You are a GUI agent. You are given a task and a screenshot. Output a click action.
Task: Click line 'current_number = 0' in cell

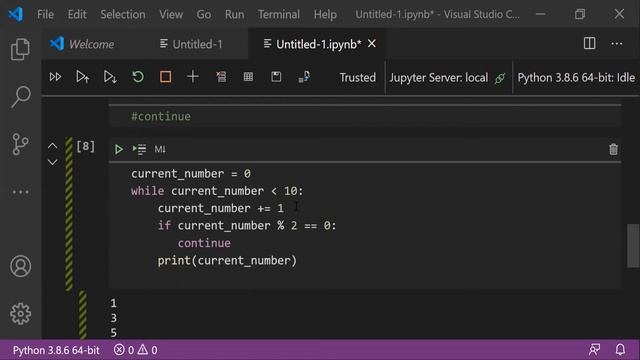coord(191,174)
